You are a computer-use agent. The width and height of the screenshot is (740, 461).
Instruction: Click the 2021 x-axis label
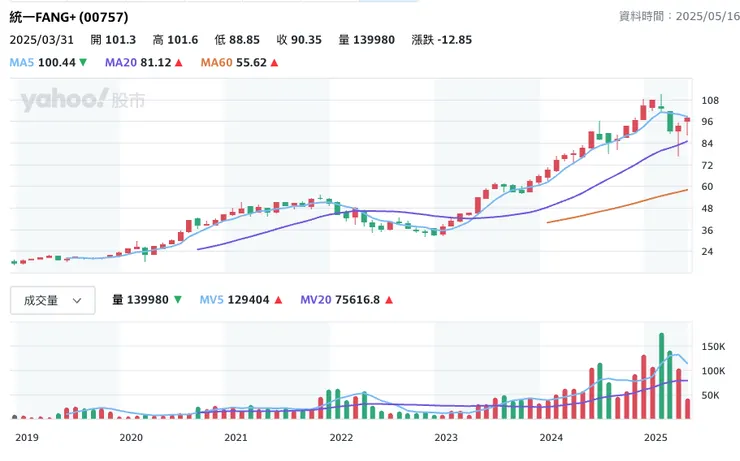coord(236,437)
